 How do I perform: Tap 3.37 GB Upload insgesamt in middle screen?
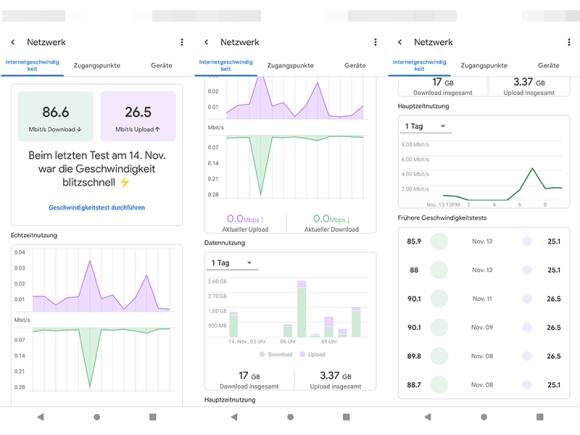coord(335,380)
